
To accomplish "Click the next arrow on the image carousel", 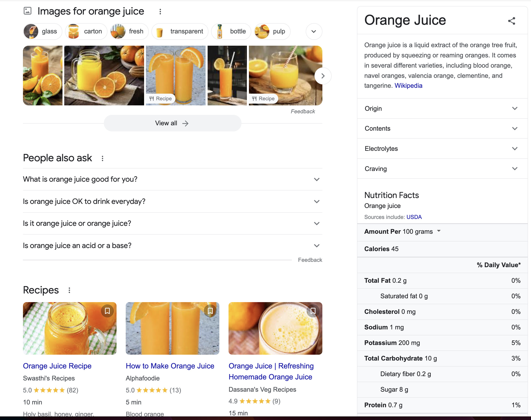I will point(323,76).
